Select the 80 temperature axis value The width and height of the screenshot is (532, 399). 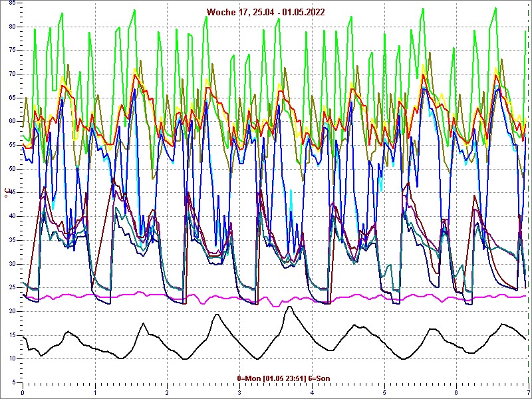(12, 27)
